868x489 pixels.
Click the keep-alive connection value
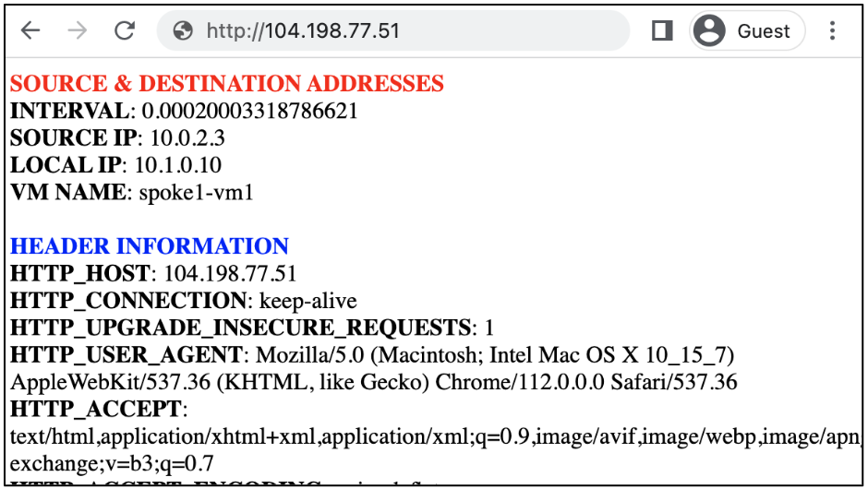(308, 301)
